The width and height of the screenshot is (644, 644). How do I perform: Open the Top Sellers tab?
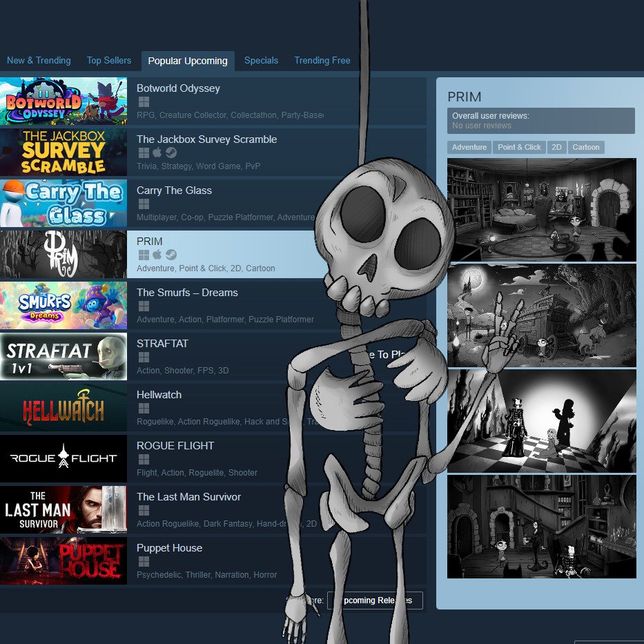(108, 61)
